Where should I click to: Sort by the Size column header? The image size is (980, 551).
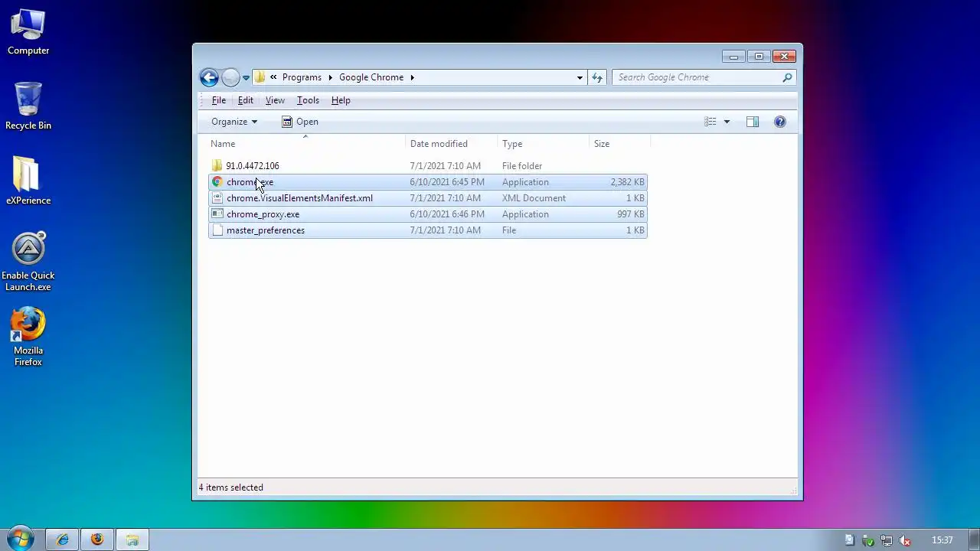pos(619,144)
